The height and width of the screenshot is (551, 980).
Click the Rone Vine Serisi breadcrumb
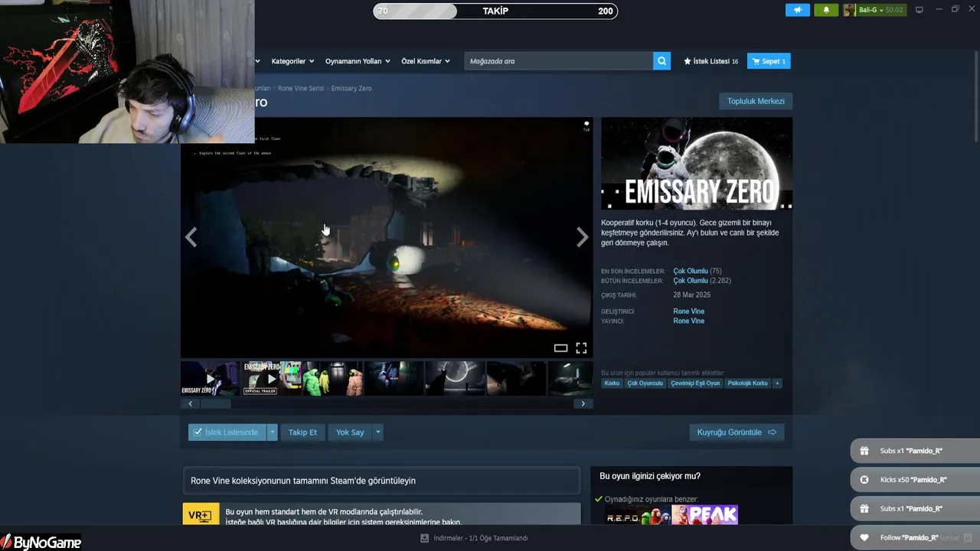pyautogui.click(x=301, y=89)
